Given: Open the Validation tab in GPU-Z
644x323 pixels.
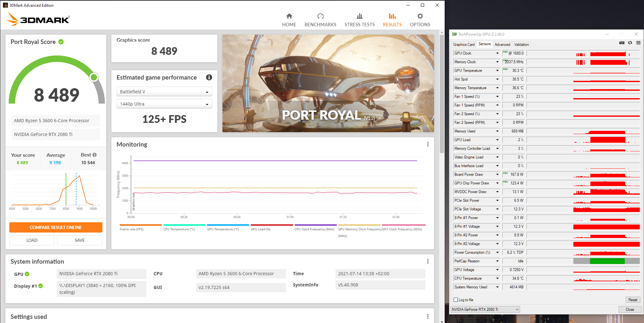Looking at the screenshot, I should (521, 44).
